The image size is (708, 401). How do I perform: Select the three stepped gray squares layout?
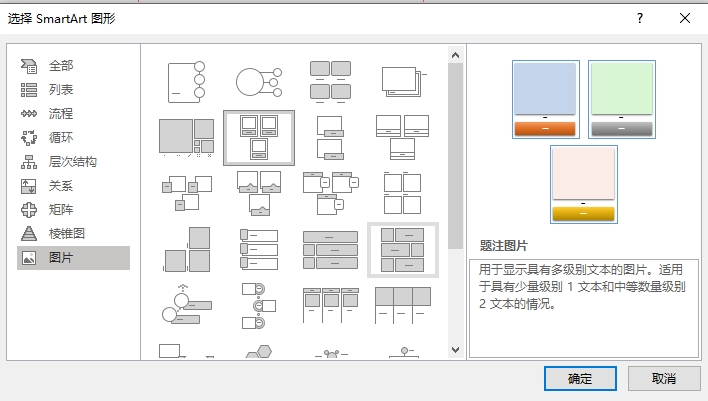[x=186, y=249]
